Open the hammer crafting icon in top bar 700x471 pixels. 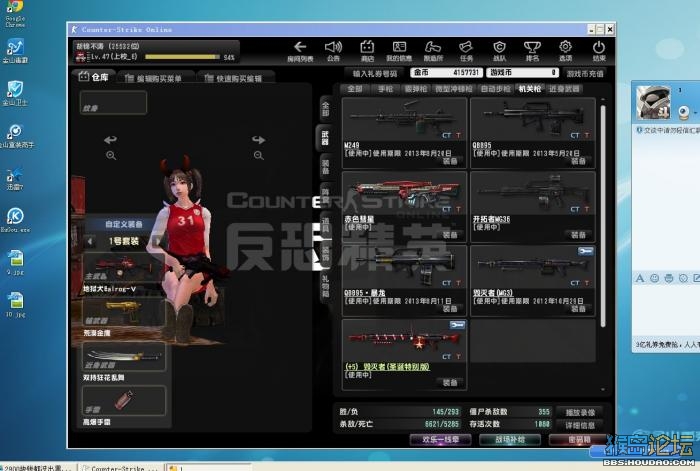pyautogui.click(x=433, y=51)
